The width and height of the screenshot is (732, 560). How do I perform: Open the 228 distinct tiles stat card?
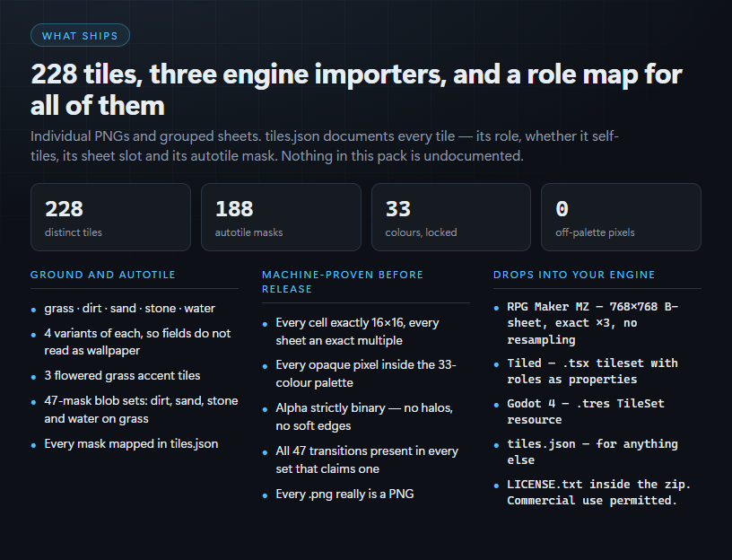pyautogui.click(x=110, y=217)
